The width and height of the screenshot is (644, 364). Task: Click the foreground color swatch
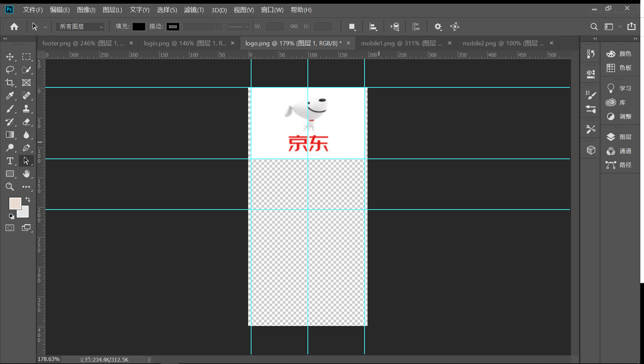click(15, 203)
